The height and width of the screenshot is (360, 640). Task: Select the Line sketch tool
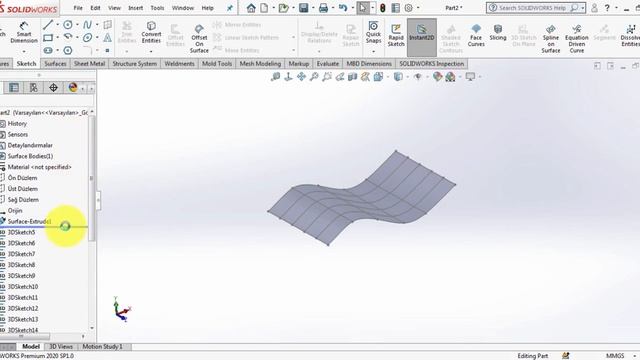coord(48,25)
